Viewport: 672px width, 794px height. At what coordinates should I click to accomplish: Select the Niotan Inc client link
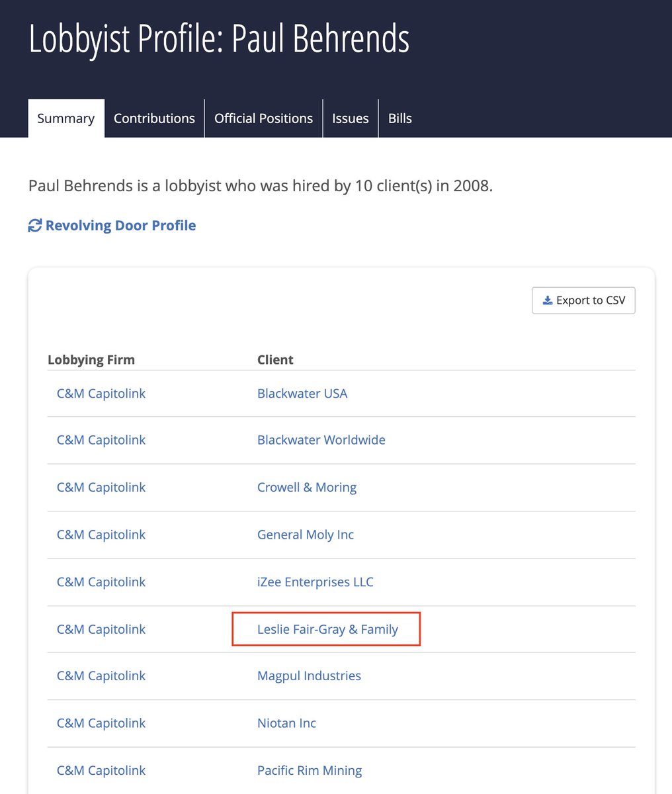[x=286, y=723]
